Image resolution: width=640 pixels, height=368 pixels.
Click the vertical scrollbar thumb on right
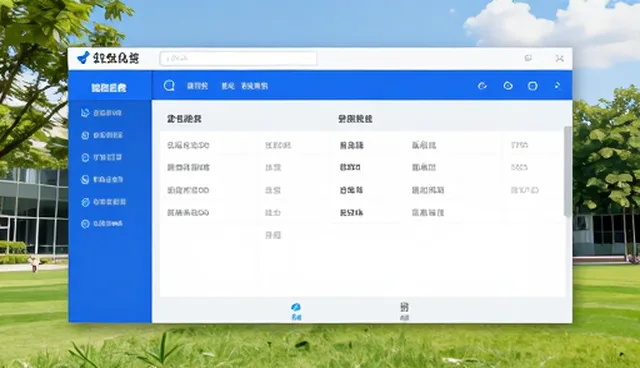tap(567, 171)
